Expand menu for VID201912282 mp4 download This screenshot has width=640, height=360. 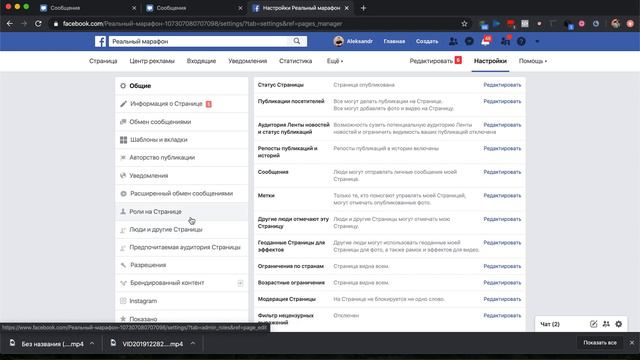(x=193, y=344)
